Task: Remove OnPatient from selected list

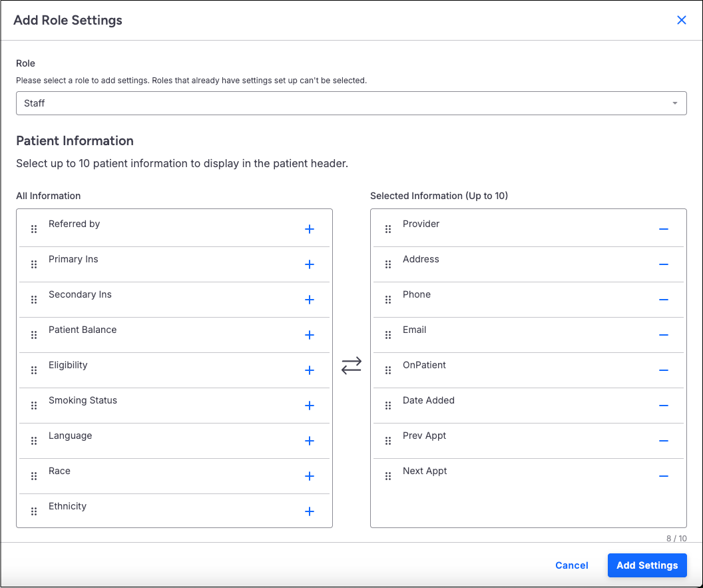Action: [664, 370]
